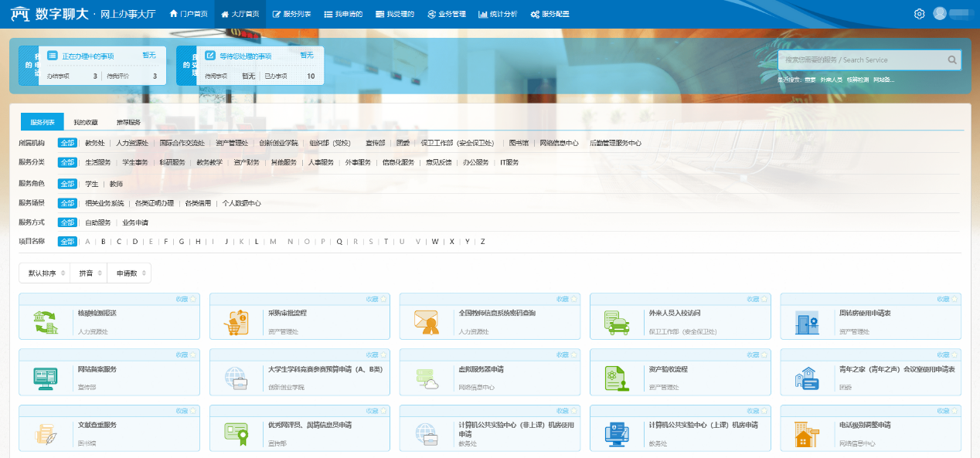This screenshot has height=458, width=980.
Task: Open the 采购审批流程 shopping cart icon
Action: click(236, 322)
